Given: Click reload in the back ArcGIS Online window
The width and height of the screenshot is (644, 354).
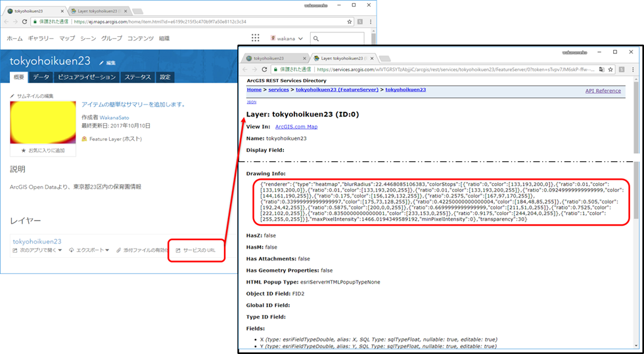Looking at the screenshot, I should coord(25,22).
